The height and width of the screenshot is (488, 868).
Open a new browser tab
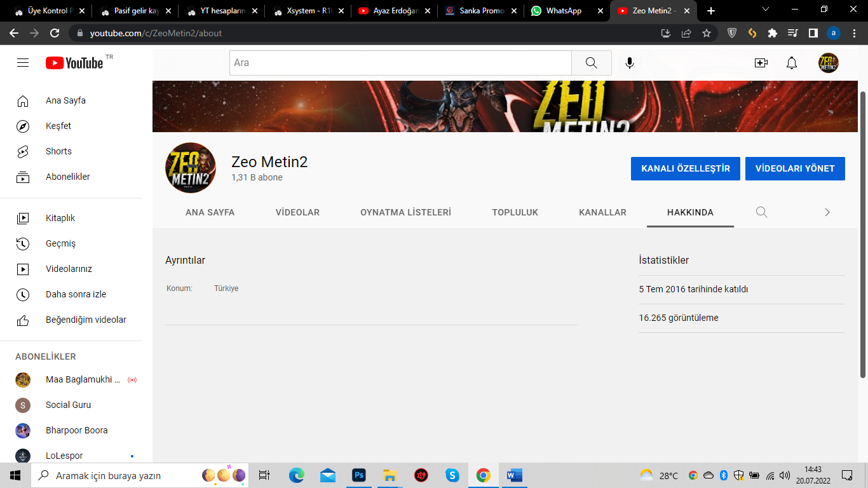tap(711, 11)
